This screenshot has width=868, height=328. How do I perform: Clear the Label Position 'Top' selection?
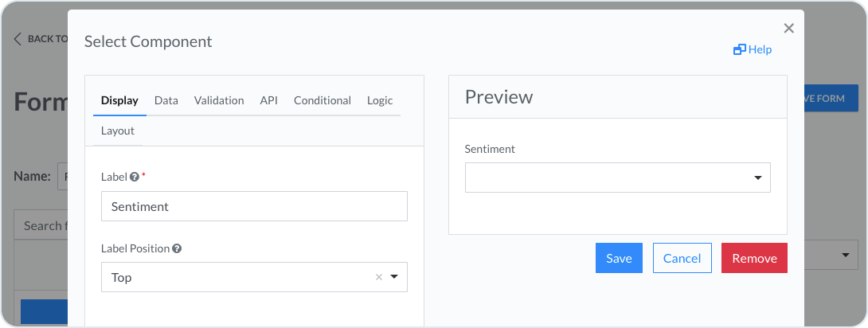point(379,277)
